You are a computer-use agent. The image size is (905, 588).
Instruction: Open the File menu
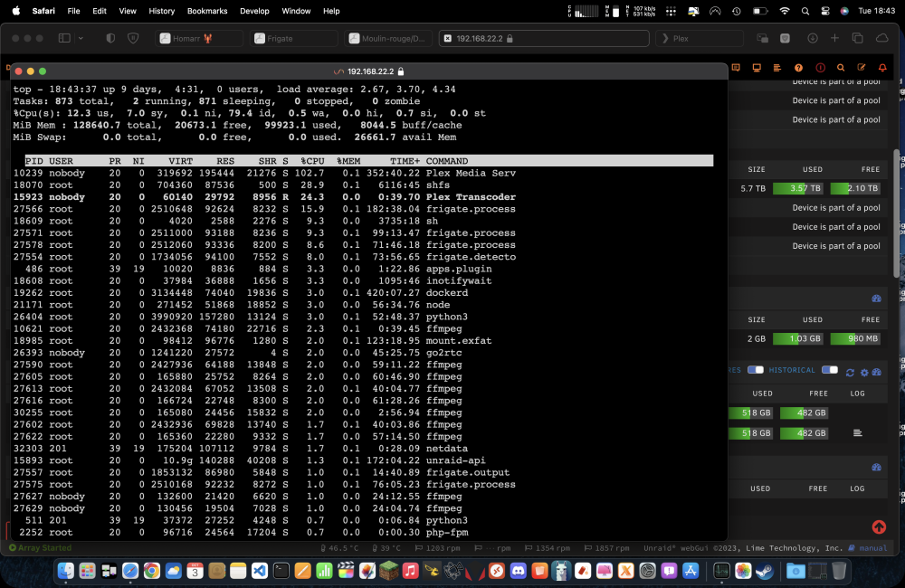[73, 11]
